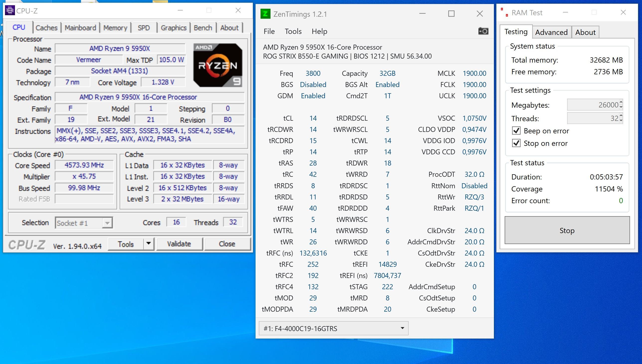Select the CPU tab in CPU-Z

tap(19, 27)
